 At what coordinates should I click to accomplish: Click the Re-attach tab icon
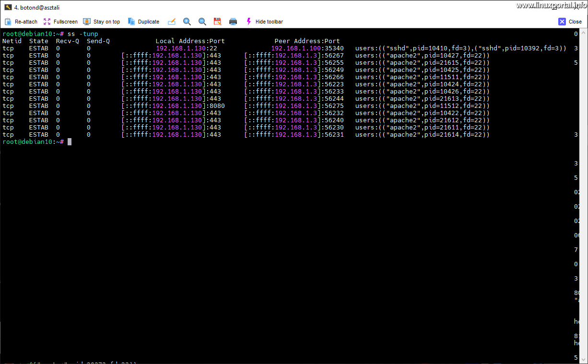pyautogui.click(x=8, y=22)
